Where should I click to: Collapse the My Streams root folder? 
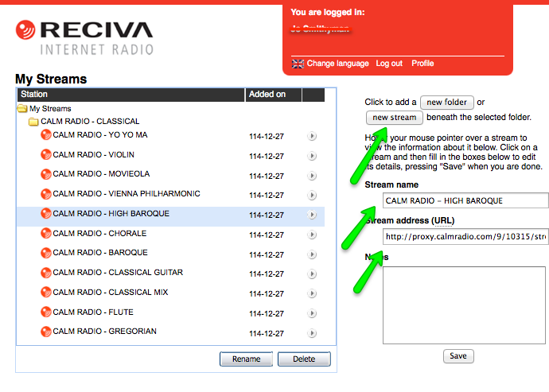[23, 109]
